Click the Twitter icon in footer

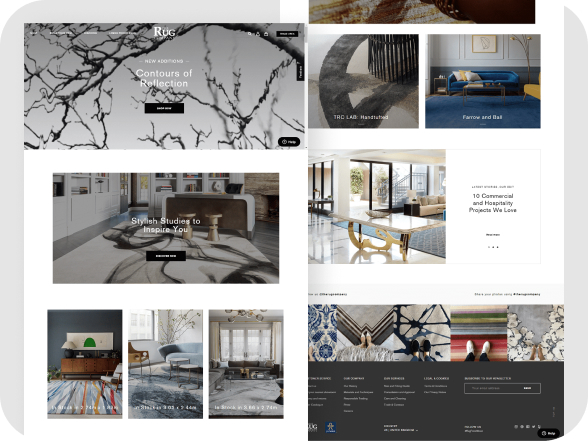click(x=534, y=427)
